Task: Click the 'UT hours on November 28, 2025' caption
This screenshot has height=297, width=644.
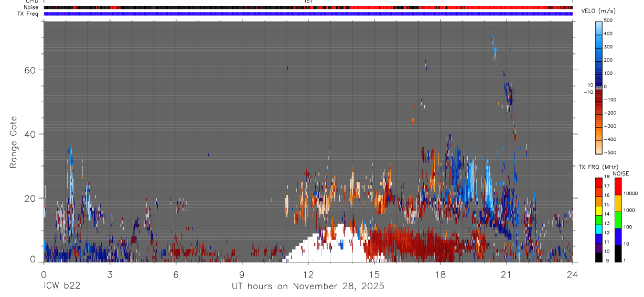Action: click(308, 287)
